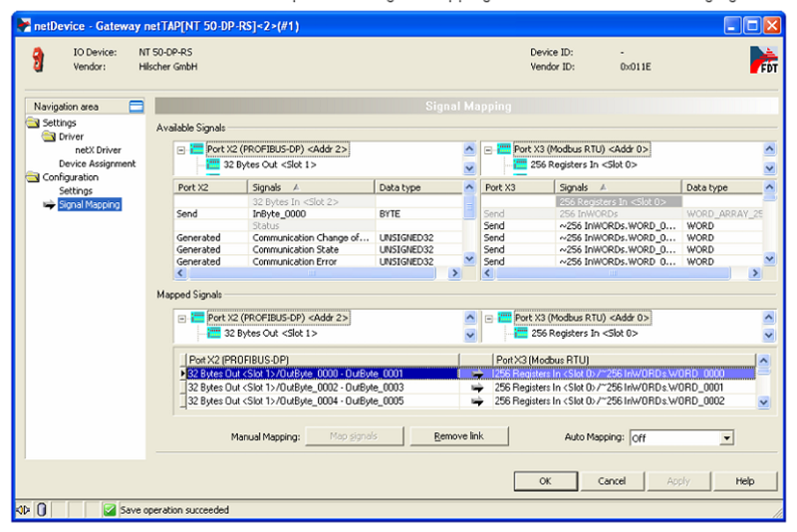This screenshot has width=797, height=532.
Task: Open Device Assignment in navigation tree
Action: tap(97, 163)
